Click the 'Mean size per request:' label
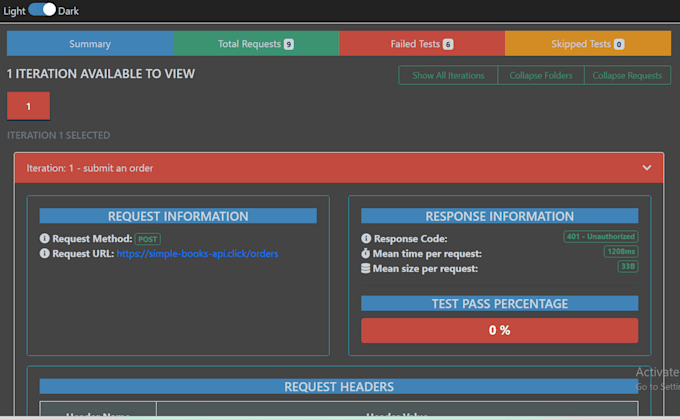 click(x=425, y=268)
